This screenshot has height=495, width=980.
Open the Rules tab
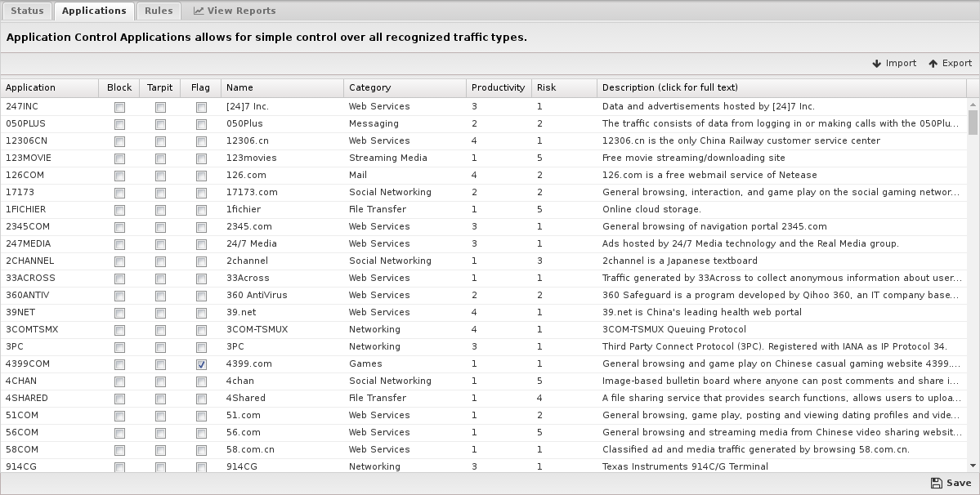coord(159,11)
